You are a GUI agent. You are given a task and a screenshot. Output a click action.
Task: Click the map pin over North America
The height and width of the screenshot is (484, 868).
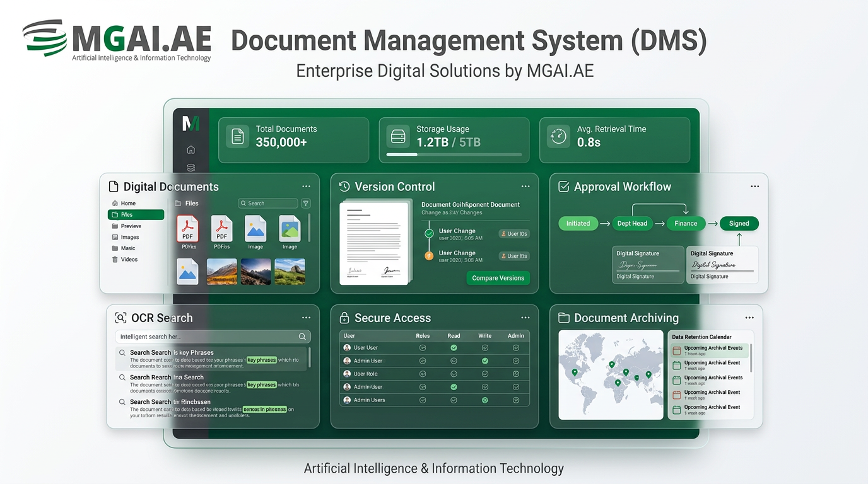[x=575, y=372]
